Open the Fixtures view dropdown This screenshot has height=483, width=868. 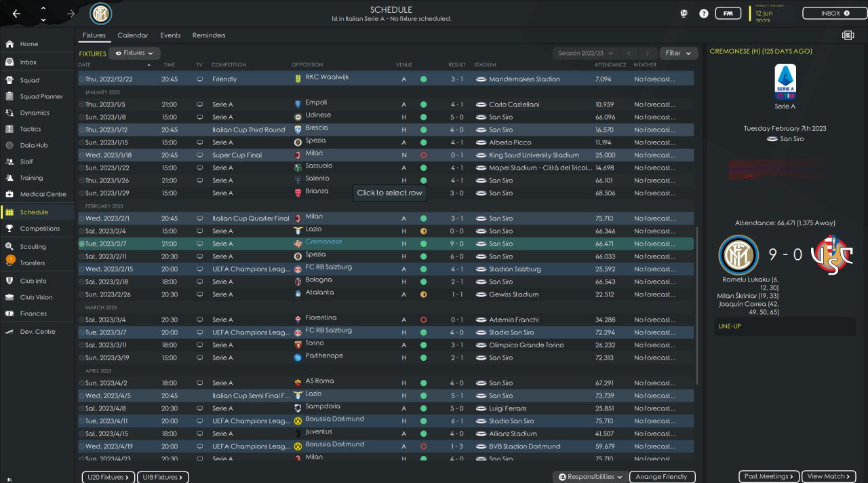[x=134, y=53]
